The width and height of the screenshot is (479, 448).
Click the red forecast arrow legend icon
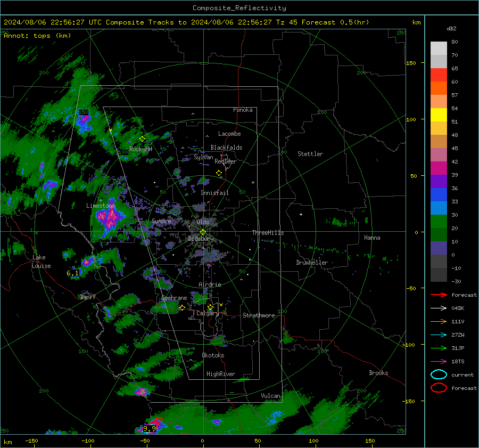[439, 295]
